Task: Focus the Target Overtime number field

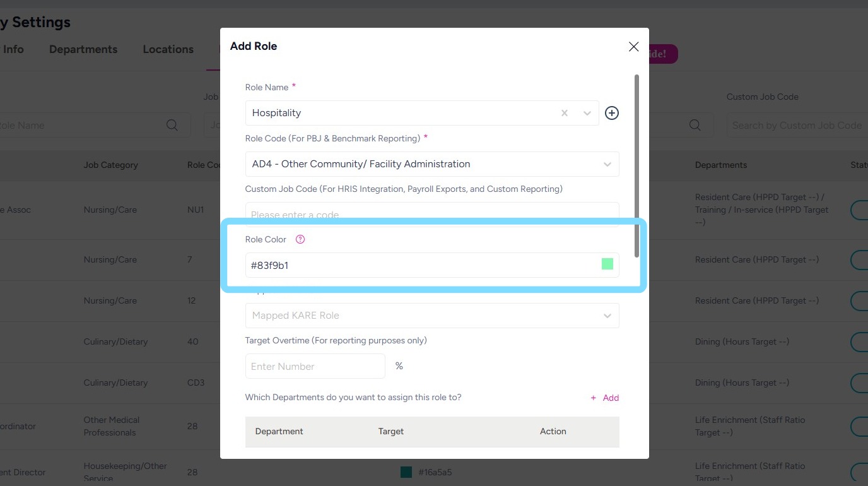Action: pos(315,366)
